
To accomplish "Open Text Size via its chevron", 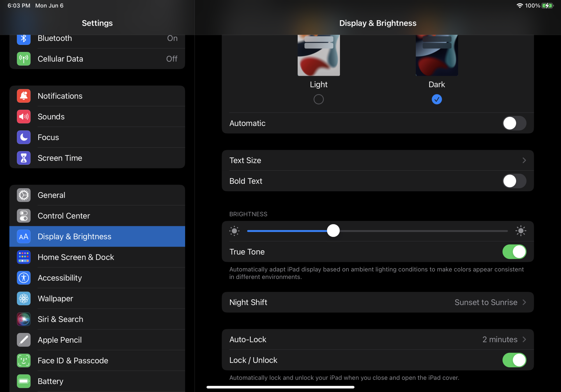I will point(524,161).
